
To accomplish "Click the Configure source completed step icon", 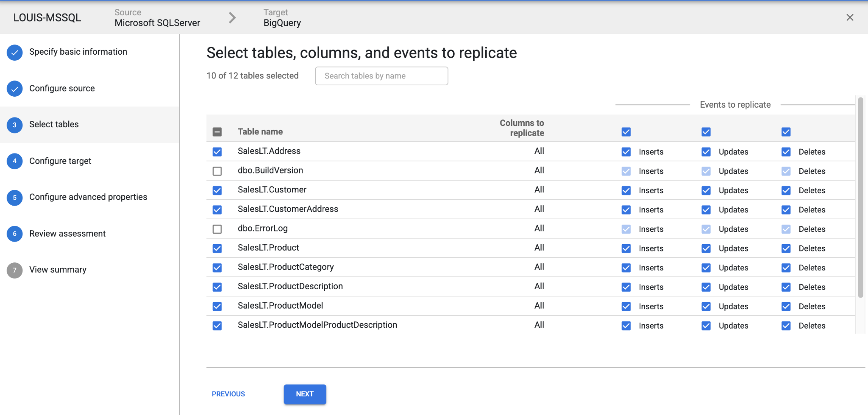I will point(15,89).
